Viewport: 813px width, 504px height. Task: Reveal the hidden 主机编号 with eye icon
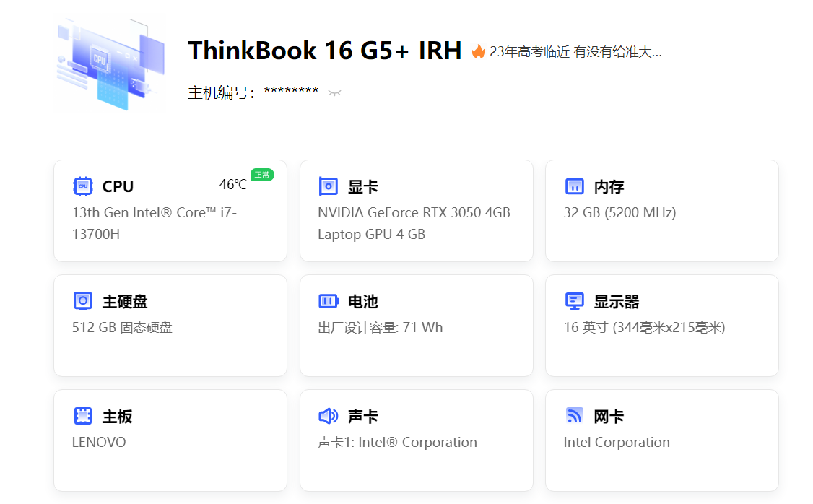click(x=334, y=93)
